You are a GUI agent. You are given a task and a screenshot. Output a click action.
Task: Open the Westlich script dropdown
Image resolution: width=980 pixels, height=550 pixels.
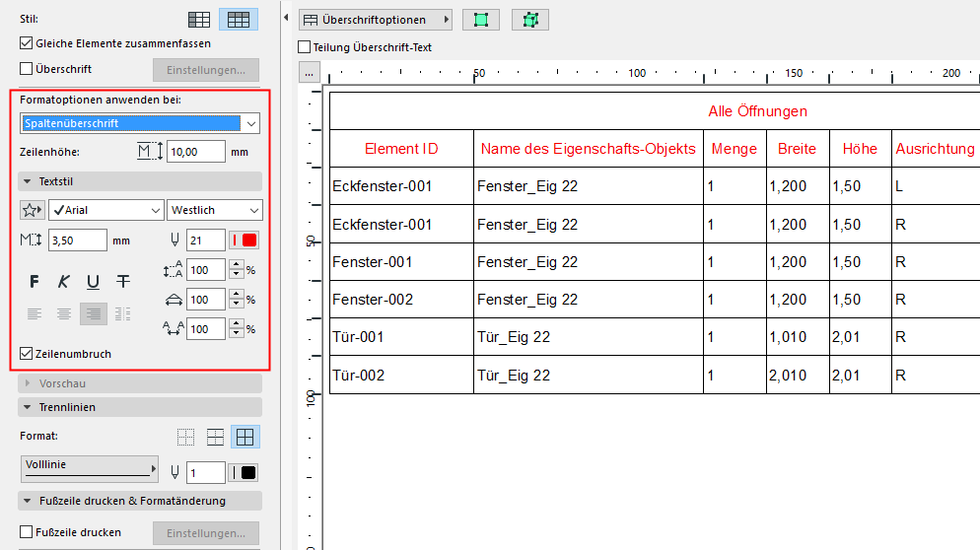[x=214, y=210]
